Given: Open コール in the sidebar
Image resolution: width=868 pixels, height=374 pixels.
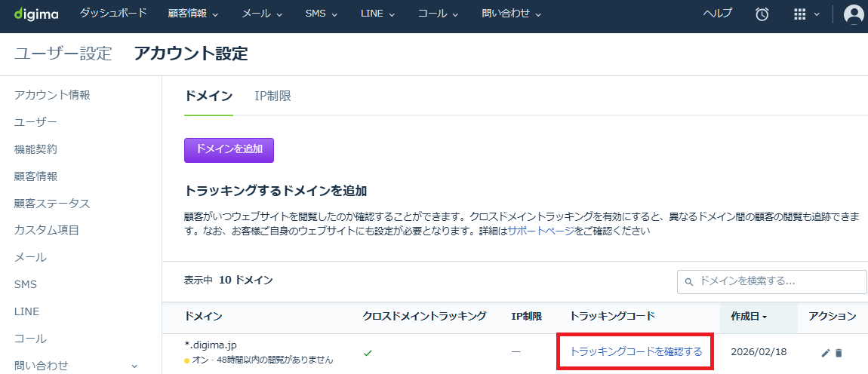Looking at the screenshot, I should (30, 339).
